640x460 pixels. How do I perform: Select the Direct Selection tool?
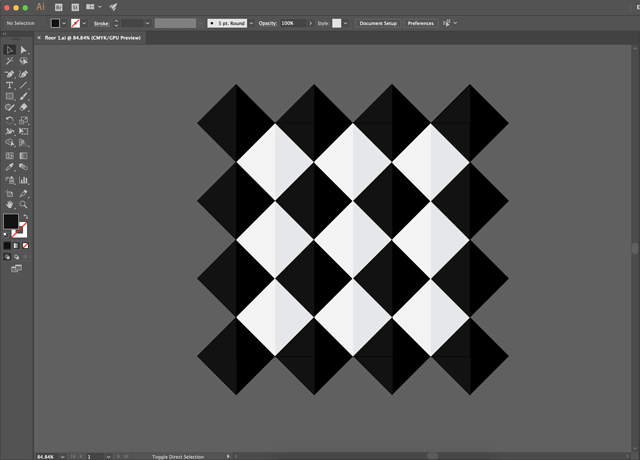23,49
